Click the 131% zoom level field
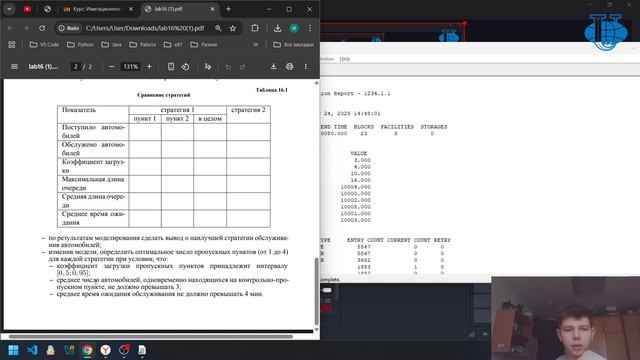640x360 pixels. 131,67
